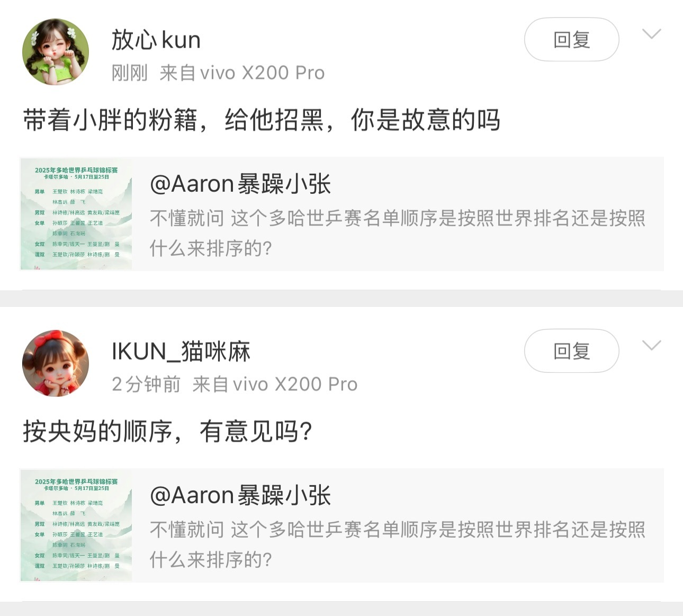Click the 回复 button on 放心kun's post
The width and height of the screenshot is (683, 616).
[x=571, y=40]
